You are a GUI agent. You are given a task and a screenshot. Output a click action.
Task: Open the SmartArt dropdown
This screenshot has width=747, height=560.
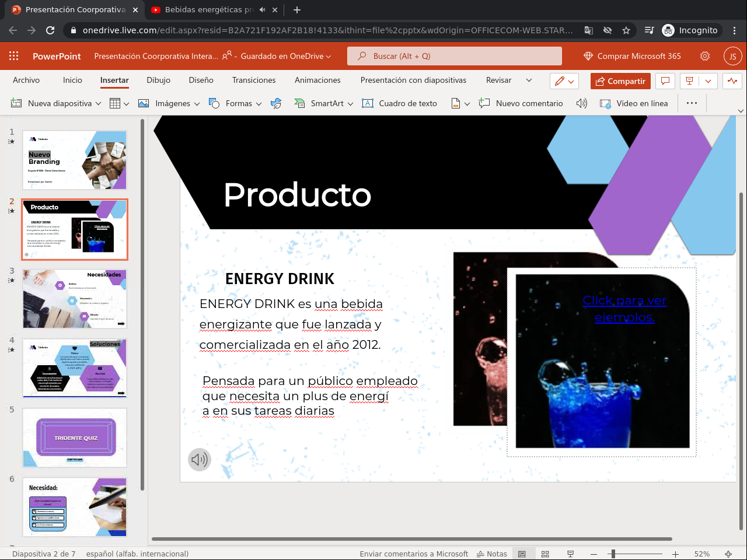coord(350,104)
